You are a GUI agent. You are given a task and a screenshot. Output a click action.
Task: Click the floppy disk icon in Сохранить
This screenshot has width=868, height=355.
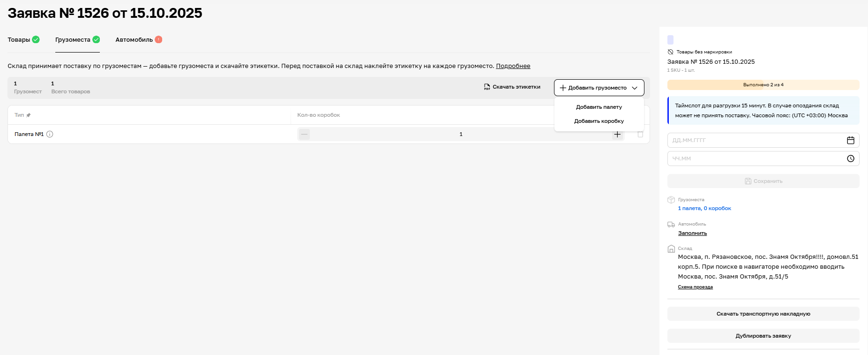click(x=748, y=181)
